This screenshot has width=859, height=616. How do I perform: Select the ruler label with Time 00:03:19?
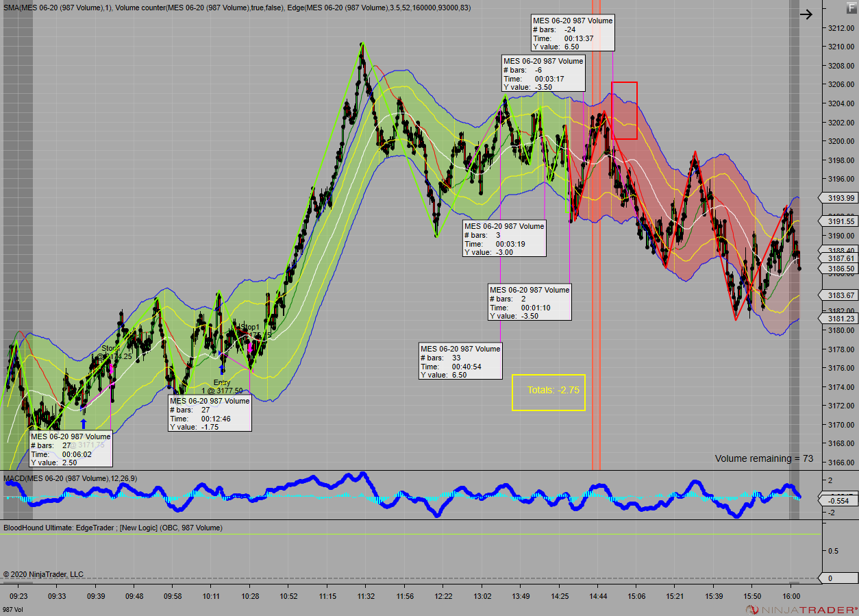pyautogui.click(x=505, y=238)
